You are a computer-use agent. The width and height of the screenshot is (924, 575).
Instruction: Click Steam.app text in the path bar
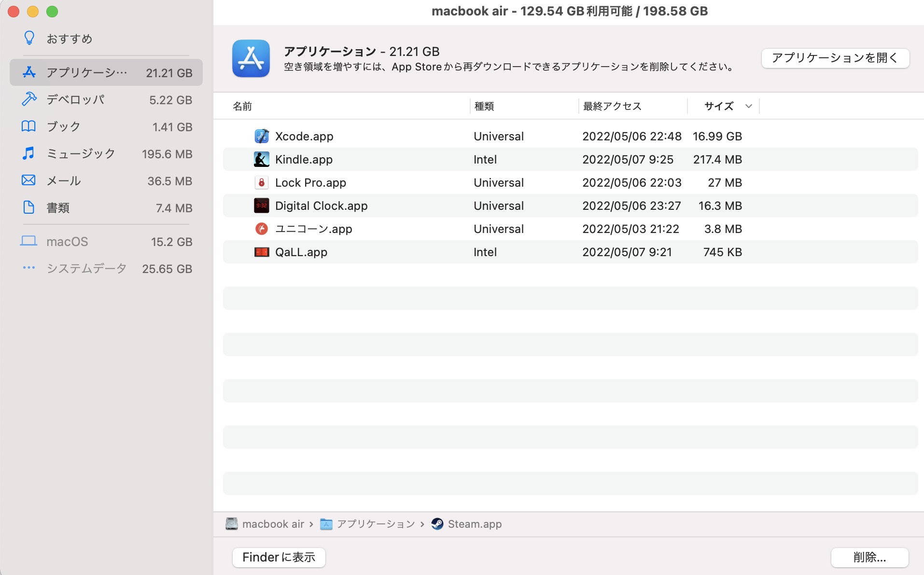click(x=475, y=524)
